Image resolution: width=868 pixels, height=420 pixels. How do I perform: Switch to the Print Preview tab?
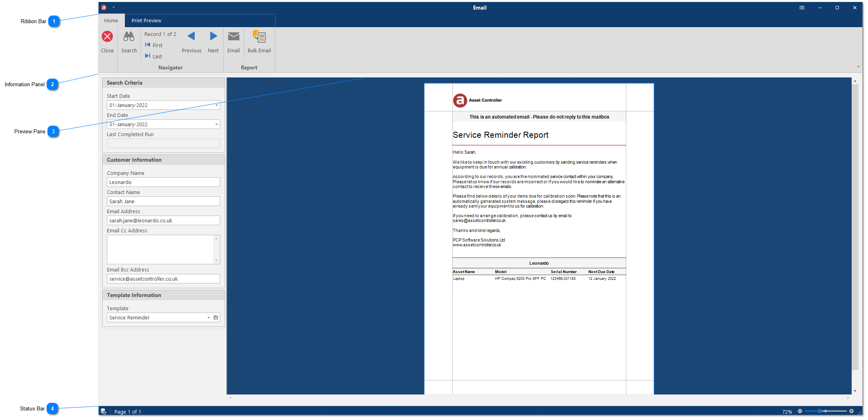coord(146,21)
